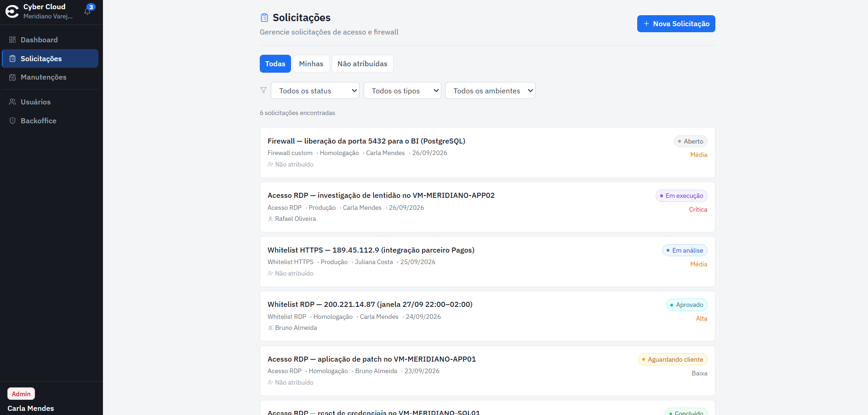Click the Usuários people icon in sidebar
The width and height of the screenshot is (868, 415).
pyautogui.click(x=12, y=102)
